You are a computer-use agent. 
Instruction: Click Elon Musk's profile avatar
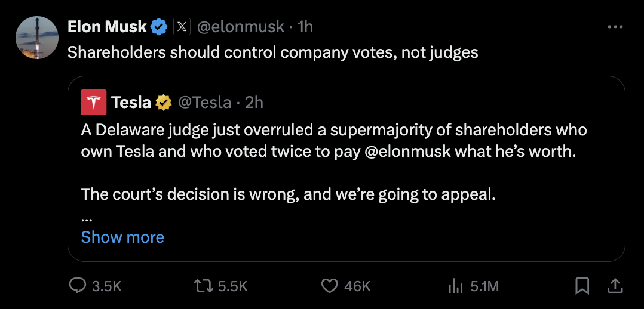[36, 38]
